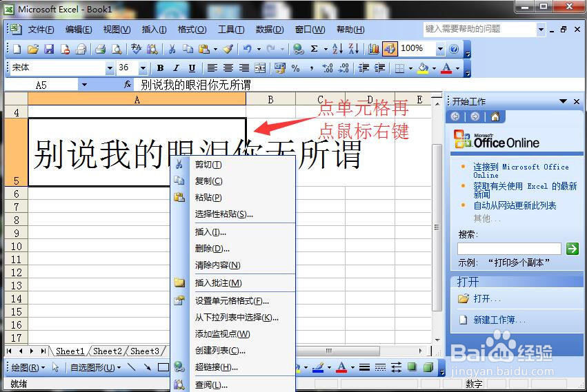Click the AutoSum sigma icon
Image resolution: width=587 pixels, height=392 pixels.
click(x=315, y=49)
